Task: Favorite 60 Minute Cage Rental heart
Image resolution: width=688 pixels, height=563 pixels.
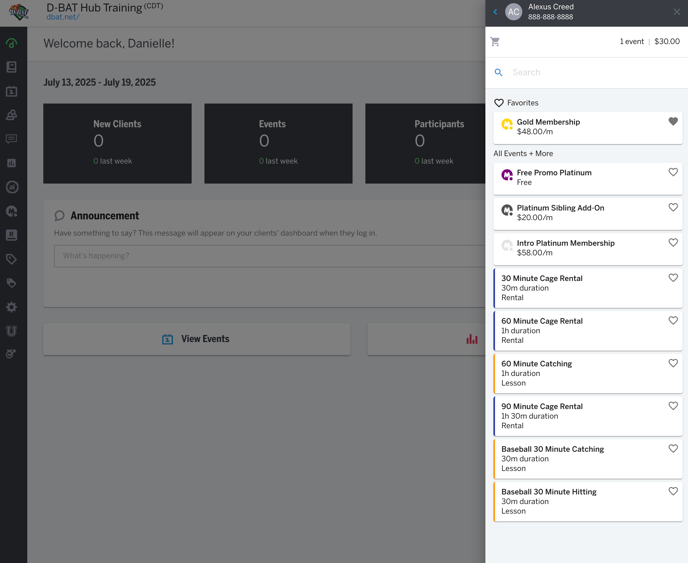Action: [x=673, y=321]
